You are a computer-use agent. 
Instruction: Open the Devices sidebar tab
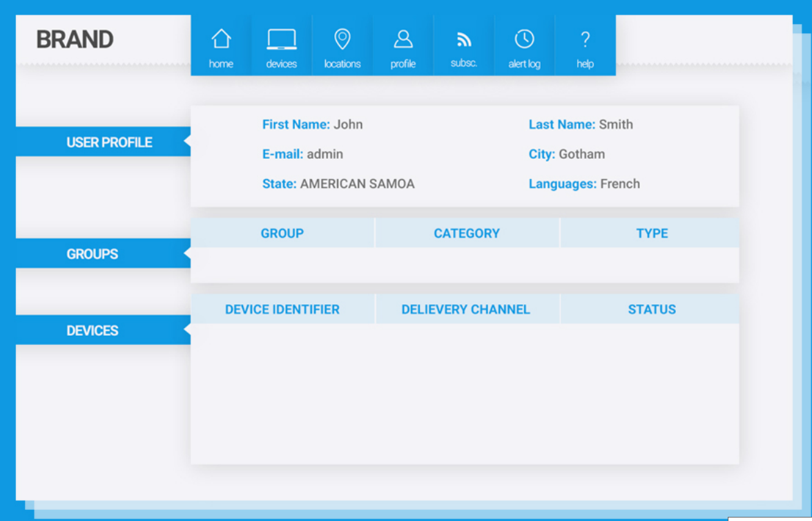coord(93,331)
